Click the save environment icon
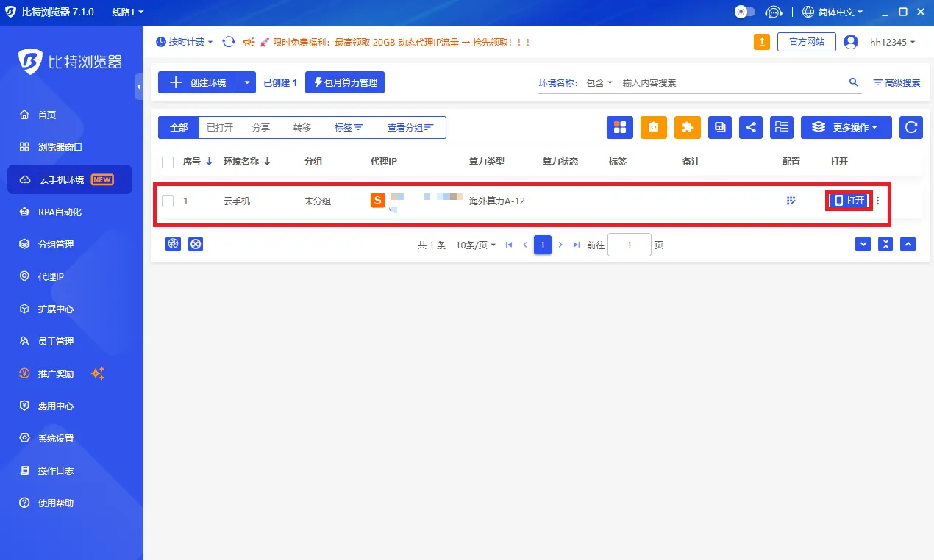The image size is (934, 560). click(x=719, y=127)
